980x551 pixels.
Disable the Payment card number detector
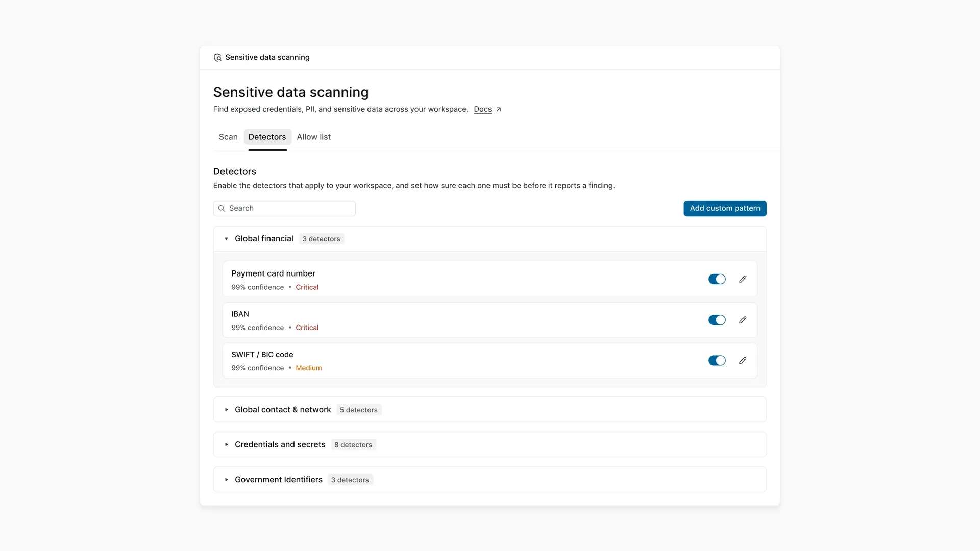pos(717,279)
